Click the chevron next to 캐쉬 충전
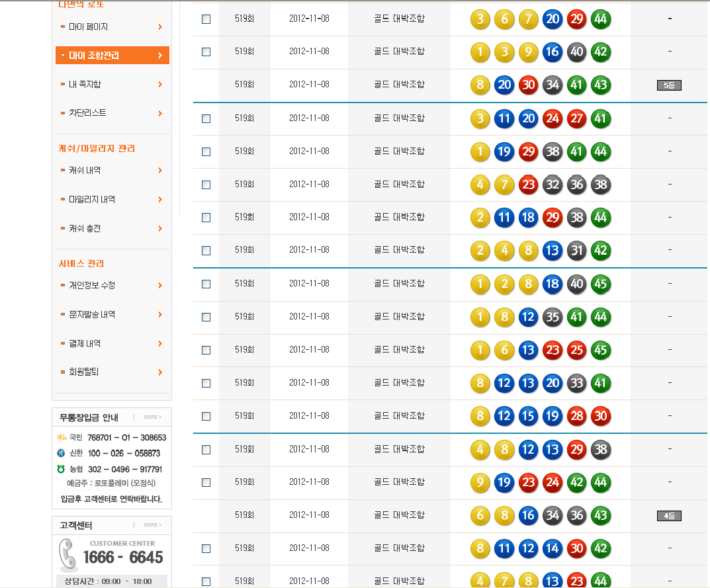The width and height of the screenshot is (710, 588). click(x=160, y=229)
